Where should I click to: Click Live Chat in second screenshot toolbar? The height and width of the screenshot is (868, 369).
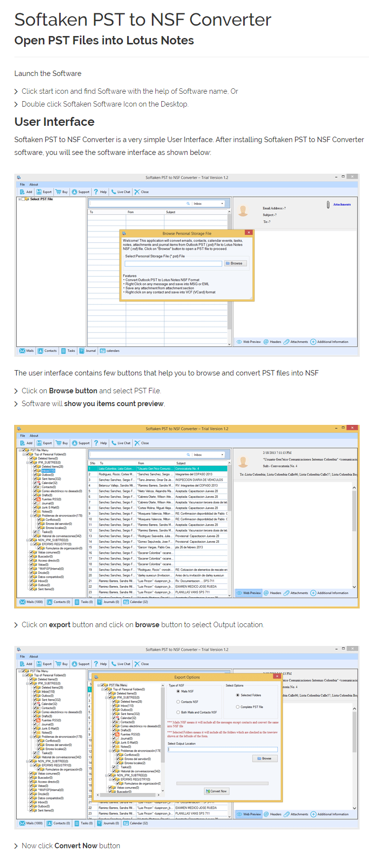(x=121, y=443)
